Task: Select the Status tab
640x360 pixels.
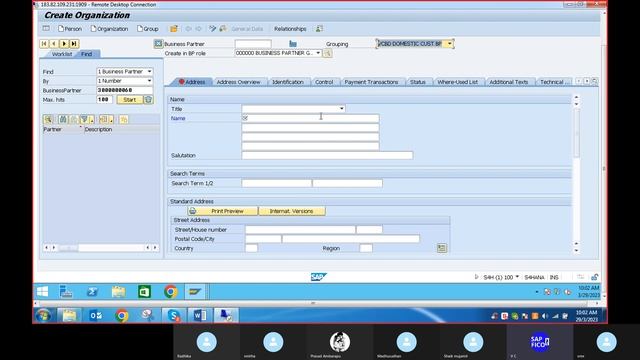Action: point(418,82)
